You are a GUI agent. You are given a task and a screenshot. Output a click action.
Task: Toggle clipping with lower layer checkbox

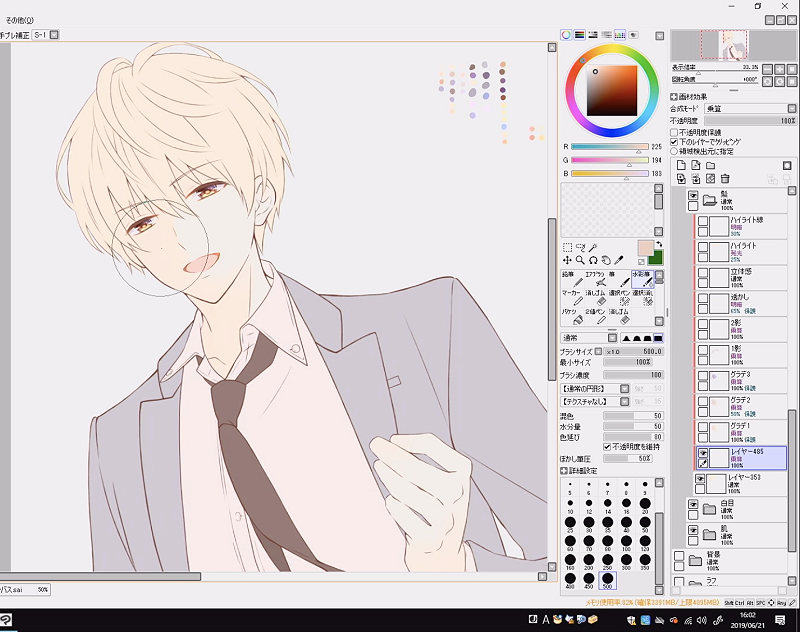click(x=674, y=142)
